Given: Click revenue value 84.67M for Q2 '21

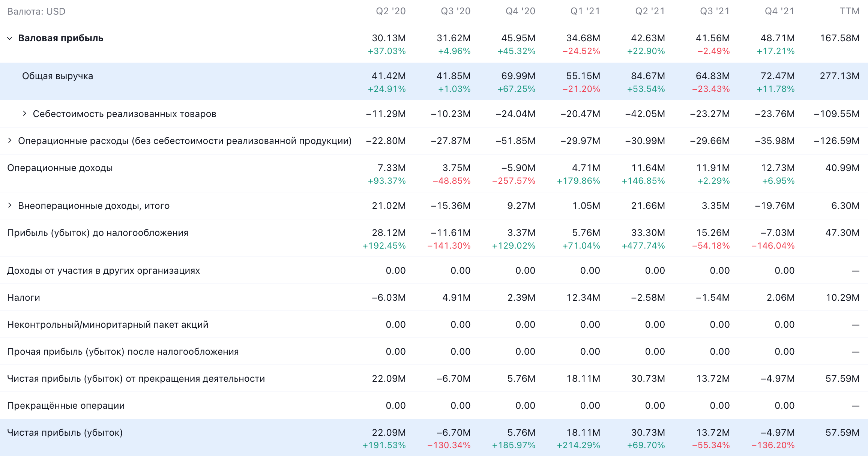Looking at the screenshot, I should tap(648, 76).
